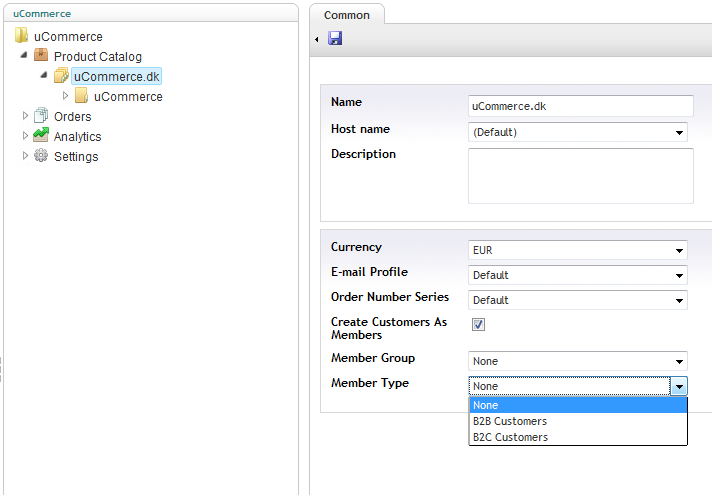Select the root uCommerce tree label
Viewport: 712px width, 495px height.
68,36
